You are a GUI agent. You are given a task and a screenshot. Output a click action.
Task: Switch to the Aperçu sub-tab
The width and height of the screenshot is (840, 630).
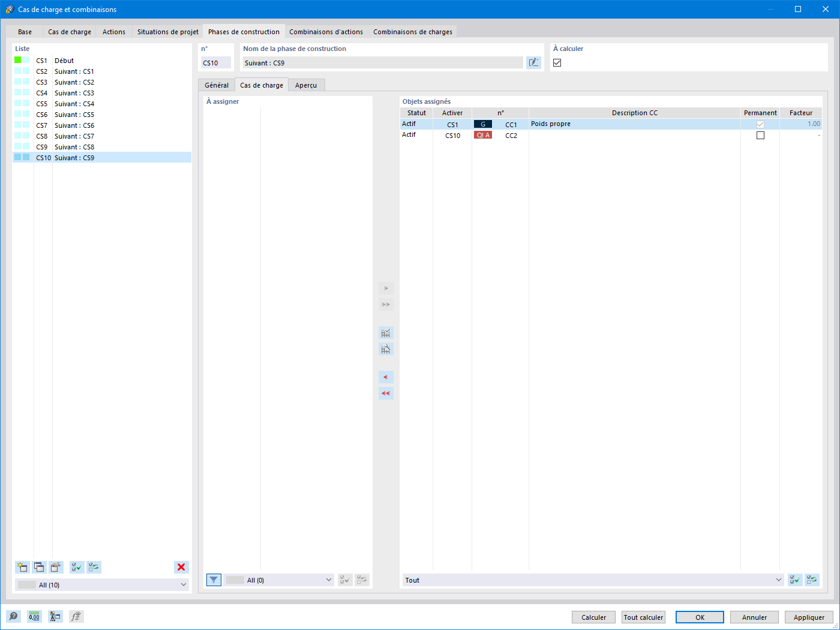coord(306,85)
